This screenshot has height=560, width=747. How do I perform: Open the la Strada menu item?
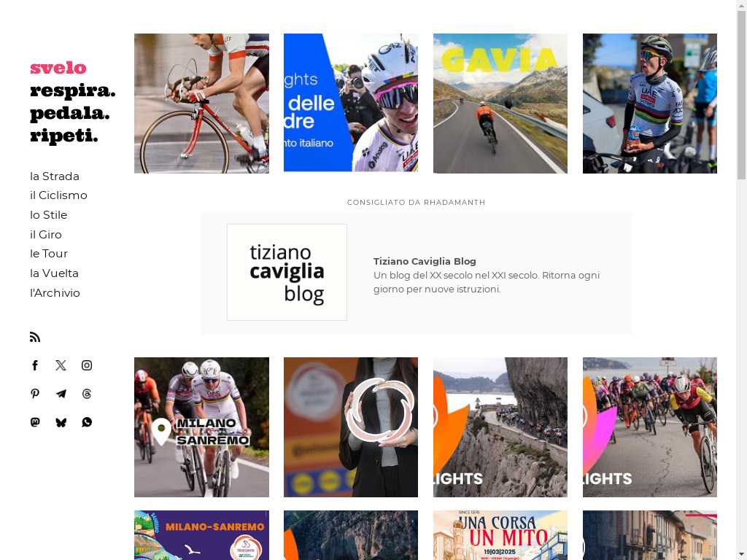coord(55,176)
